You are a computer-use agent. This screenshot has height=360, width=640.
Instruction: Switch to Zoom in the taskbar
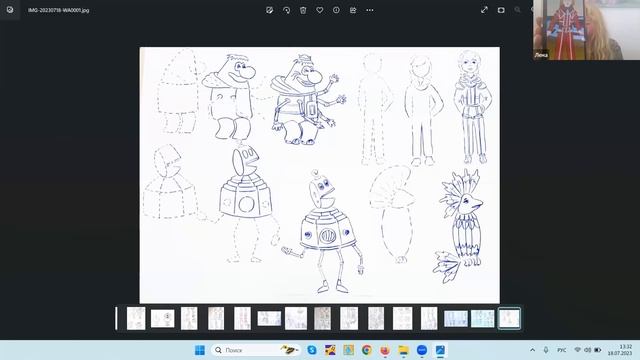(422, 350)
